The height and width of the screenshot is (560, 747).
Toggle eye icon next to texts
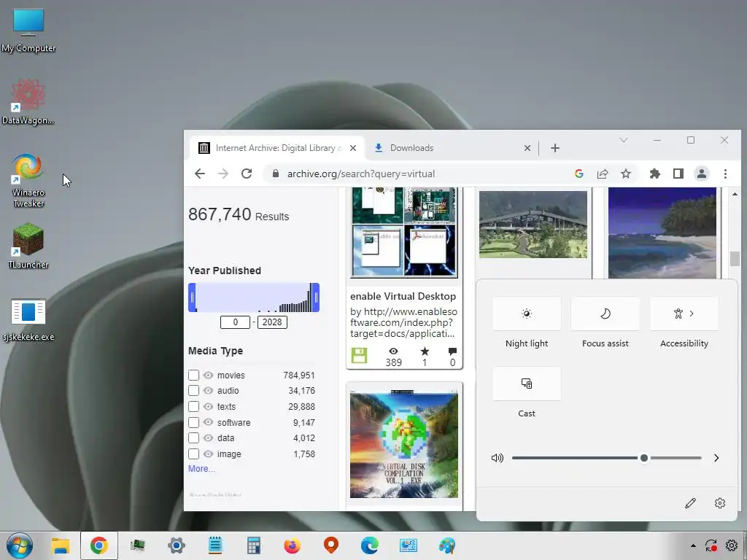[208, 407]
